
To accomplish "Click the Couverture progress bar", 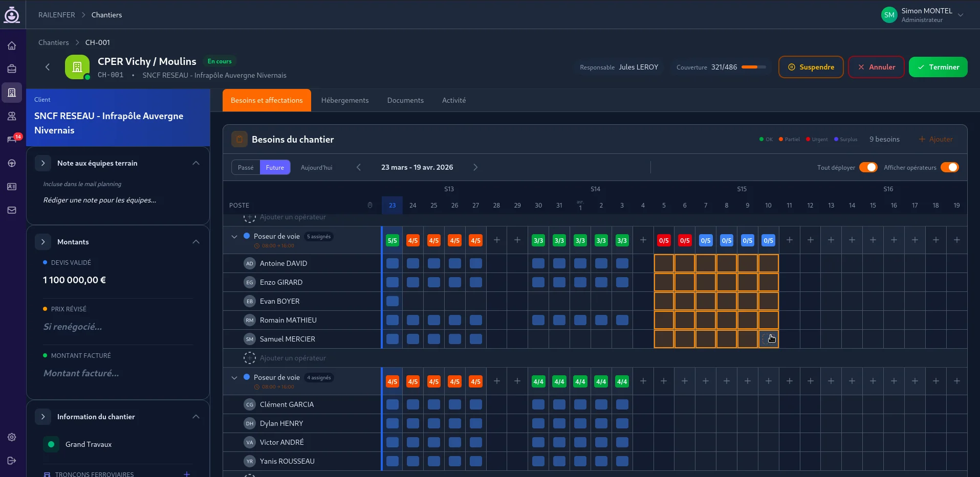I will pyautogui.click(x=753, y=67).
